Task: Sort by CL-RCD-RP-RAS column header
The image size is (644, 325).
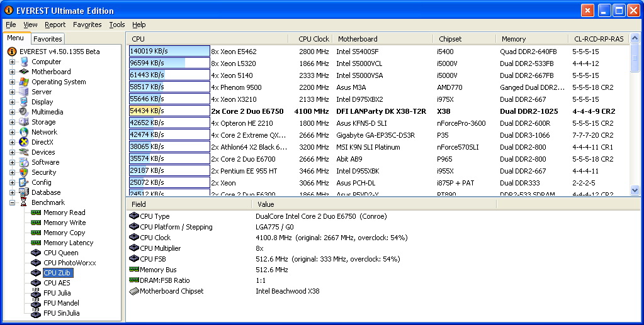Action: coord(599,39)
